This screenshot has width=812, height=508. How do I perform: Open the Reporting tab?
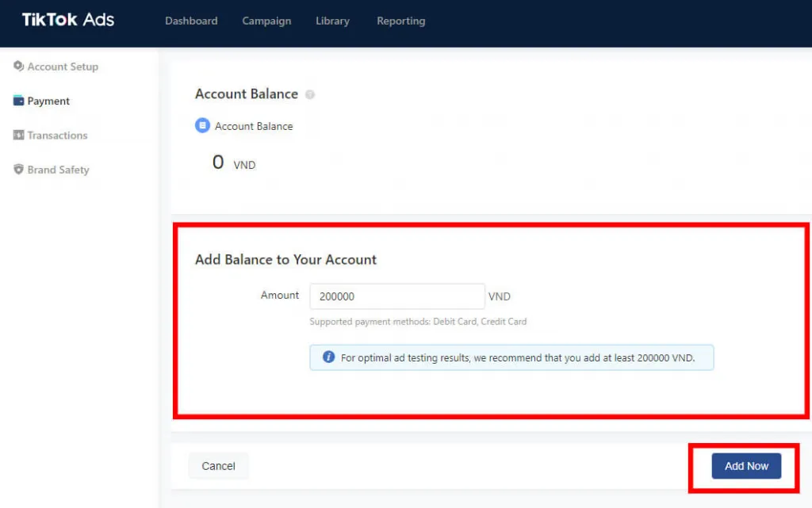coord(400,21)
